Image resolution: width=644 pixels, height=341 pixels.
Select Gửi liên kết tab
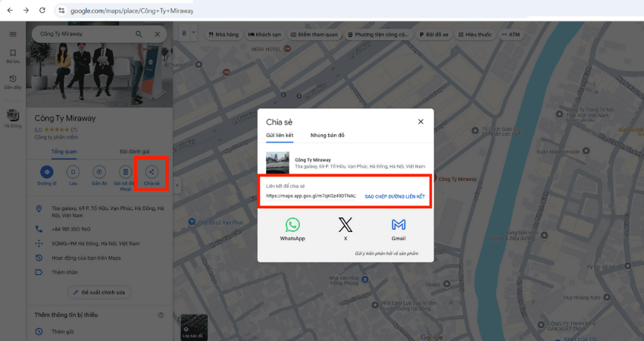point(280,135)
